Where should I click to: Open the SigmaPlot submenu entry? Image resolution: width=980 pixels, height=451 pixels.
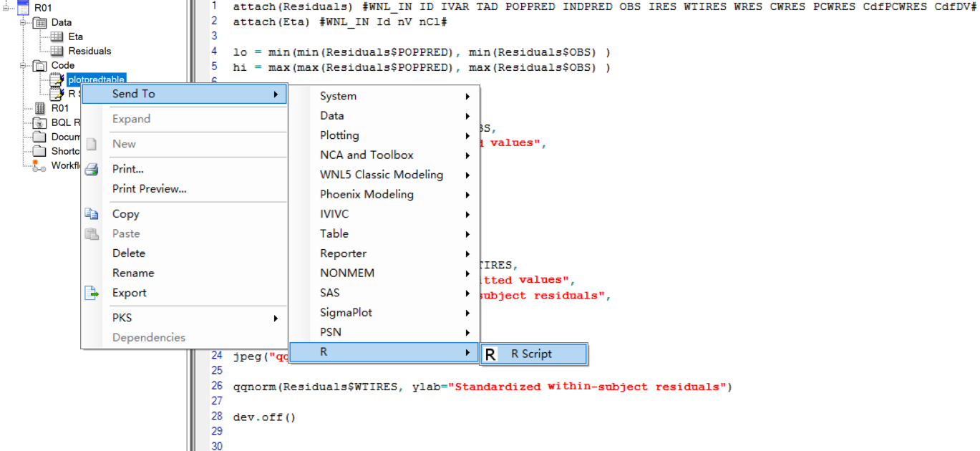click(384, 313)
